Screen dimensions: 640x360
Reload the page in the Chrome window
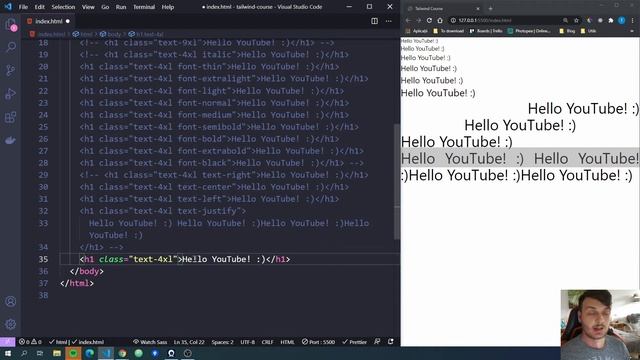[429, 20]
